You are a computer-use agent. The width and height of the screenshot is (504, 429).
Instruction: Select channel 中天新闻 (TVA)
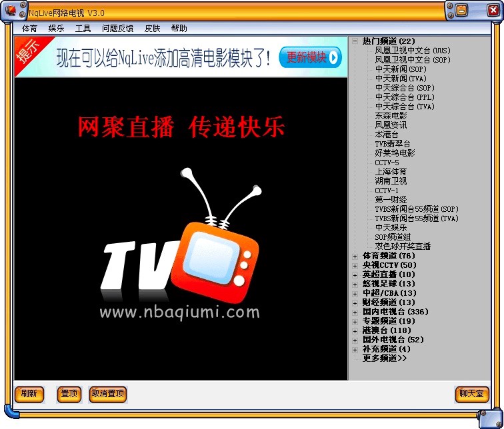pos(401,79)
